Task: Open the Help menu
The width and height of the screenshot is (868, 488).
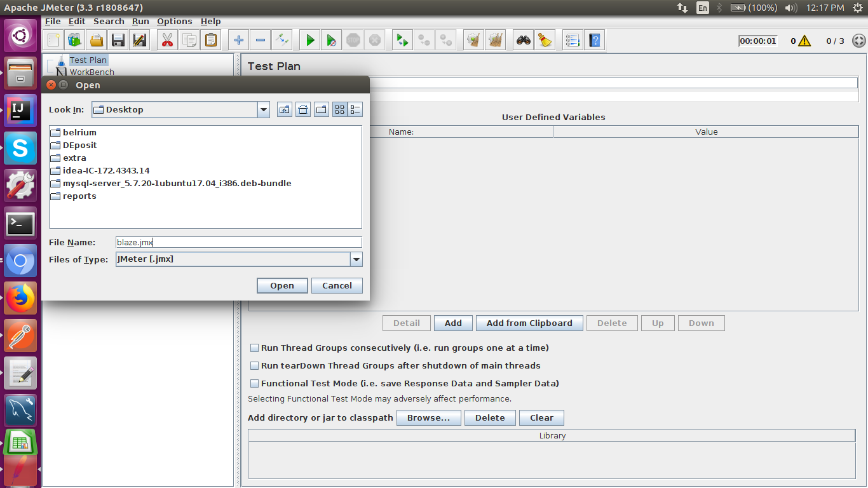Action: (x=211, y=21)
